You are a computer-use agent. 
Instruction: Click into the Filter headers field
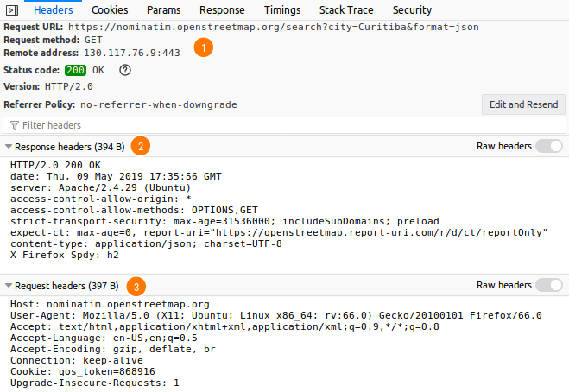tap(285, 125)
